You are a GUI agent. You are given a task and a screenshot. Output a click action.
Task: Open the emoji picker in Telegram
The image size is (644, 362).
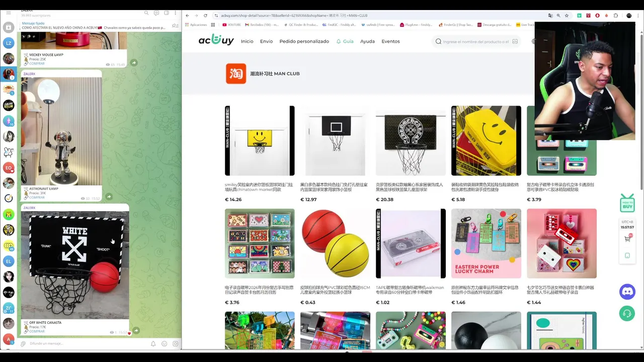[164, 344]
